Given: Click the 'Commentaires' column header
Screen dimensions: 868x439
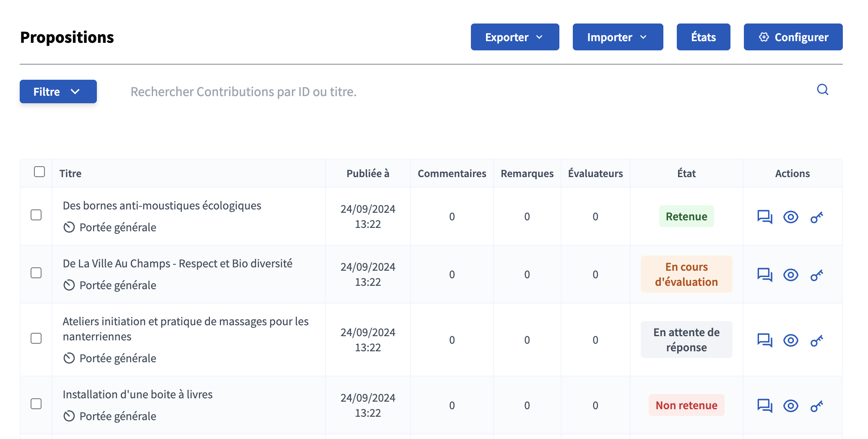Looking at the screenshot, I should coord(452,173).
